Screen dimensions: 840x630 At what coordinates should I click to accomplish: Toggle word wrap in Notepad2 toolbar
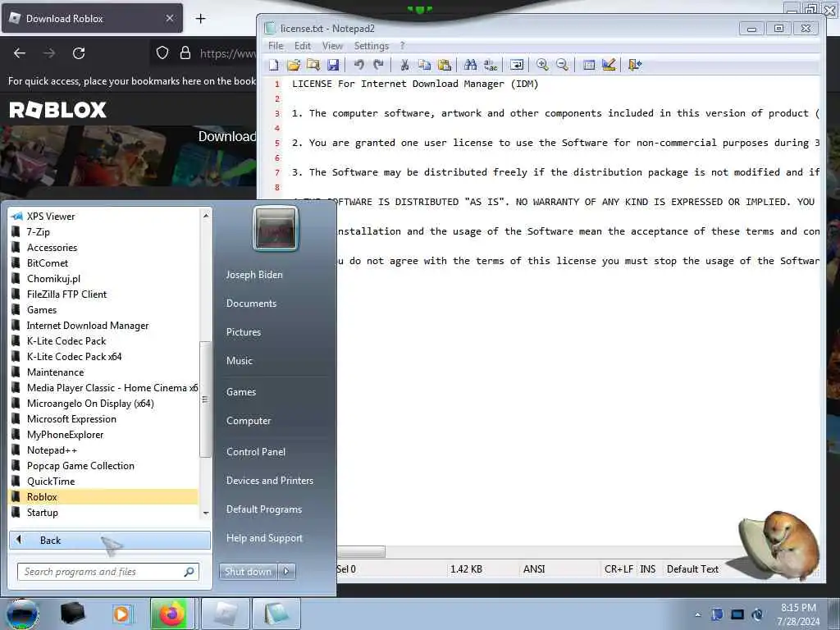(x=517, y=65)
